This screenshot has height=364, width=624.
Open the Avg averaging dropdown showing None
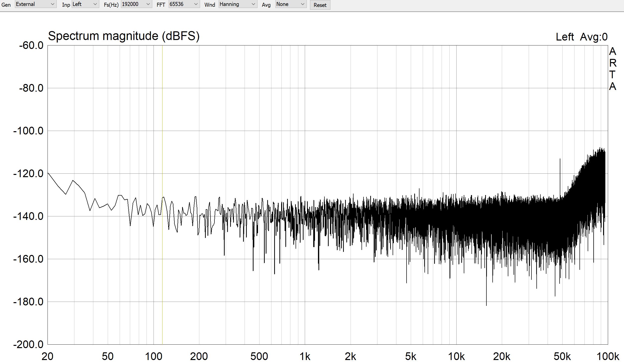pyautogui.click(x=291, y=4)
